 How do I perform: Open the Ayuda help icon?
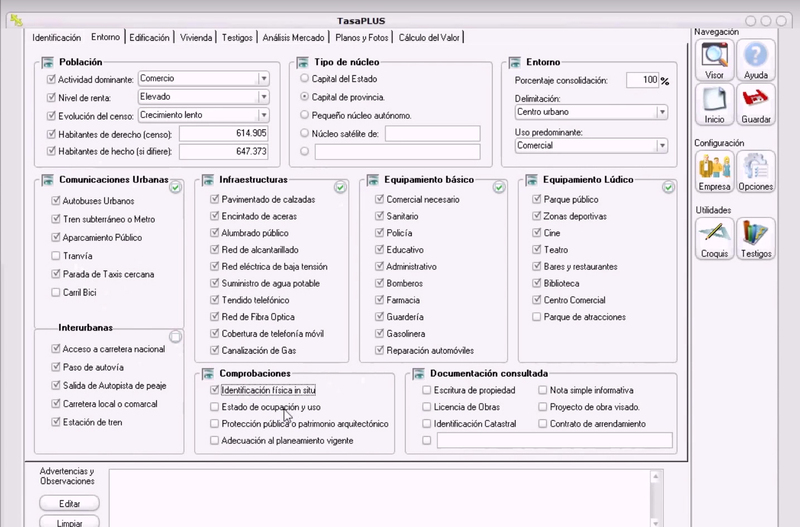(x=756, y=60)
